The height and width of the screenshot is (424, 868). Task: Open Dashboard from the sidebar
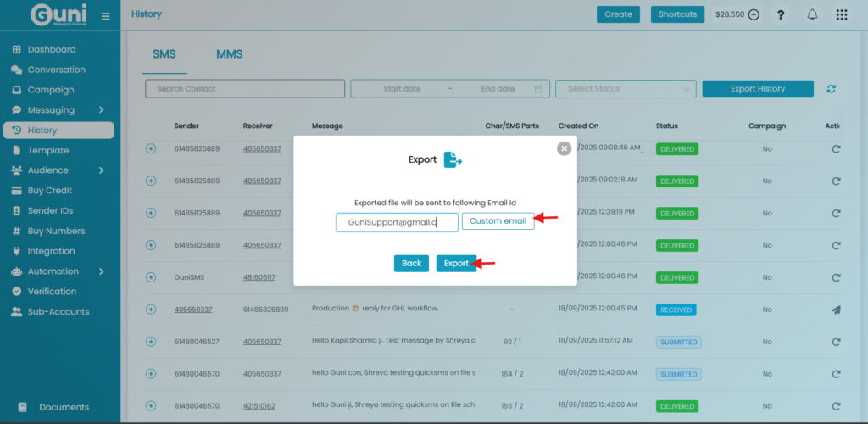click(x=51, y=49)
